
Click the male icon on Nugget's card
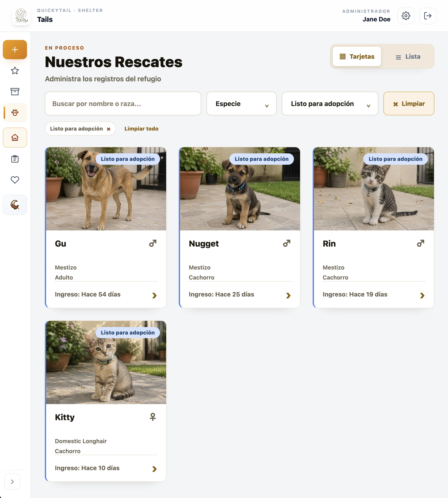tap(287, 243)
